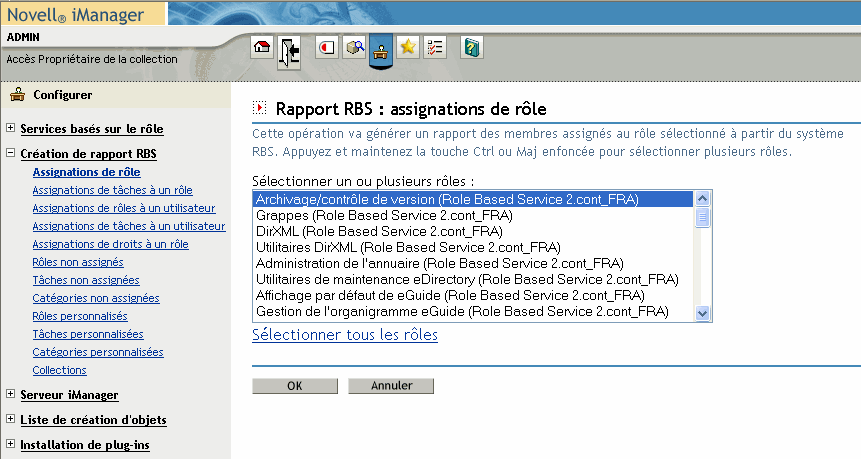Select DirXML role in the list
The height and width of the screenshot is (459, 861).
pos(473,231)
